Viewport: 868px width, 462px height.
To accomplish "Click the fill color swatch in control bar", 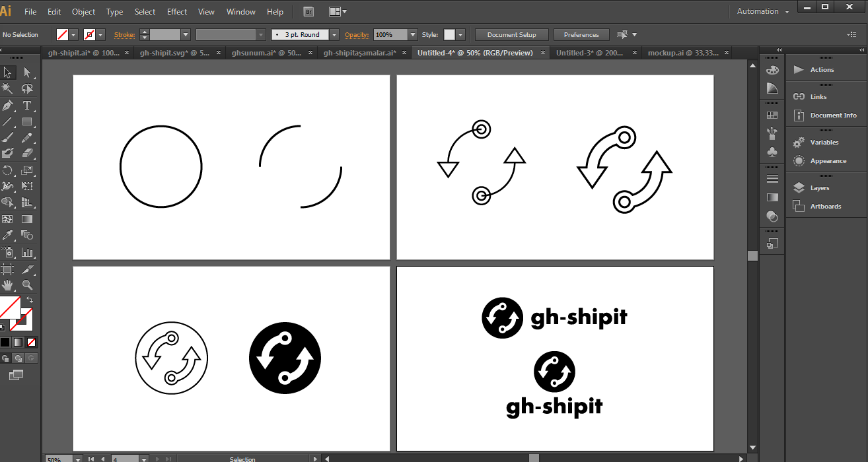I will 62,35.
